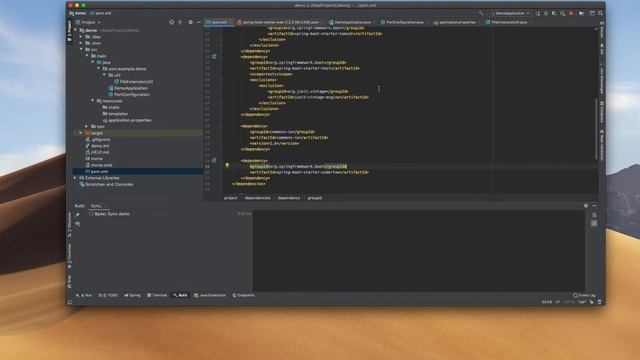Collapse the demo project root node
The image size is (640, 360).
76,30
